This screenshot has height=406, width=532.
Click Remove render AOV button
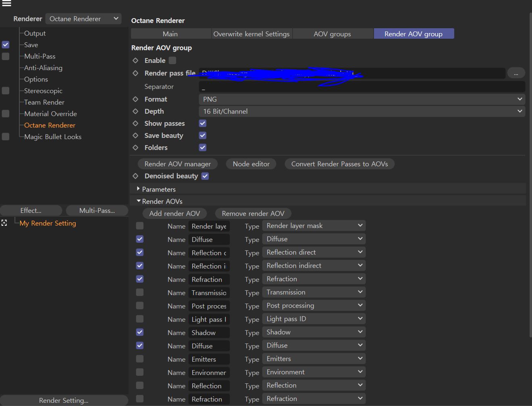click(253, 214)
